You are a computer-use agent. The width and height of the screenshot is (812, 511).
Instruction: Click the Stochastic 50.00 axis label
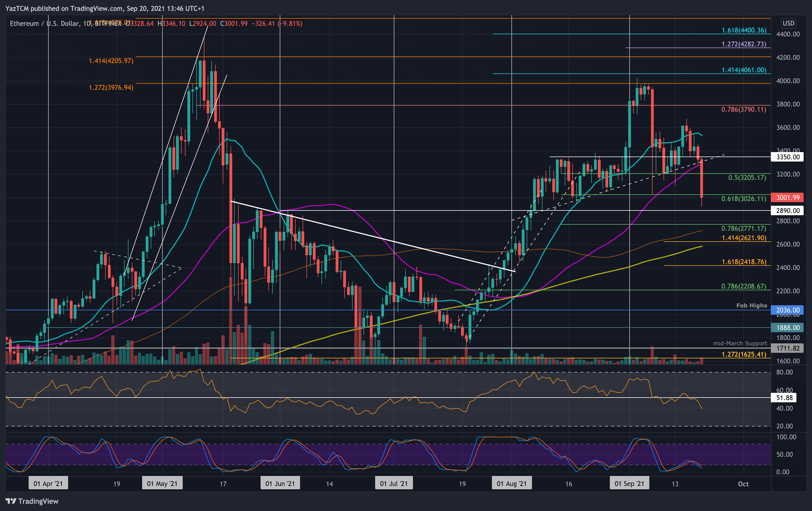click(x=784, y=455)
